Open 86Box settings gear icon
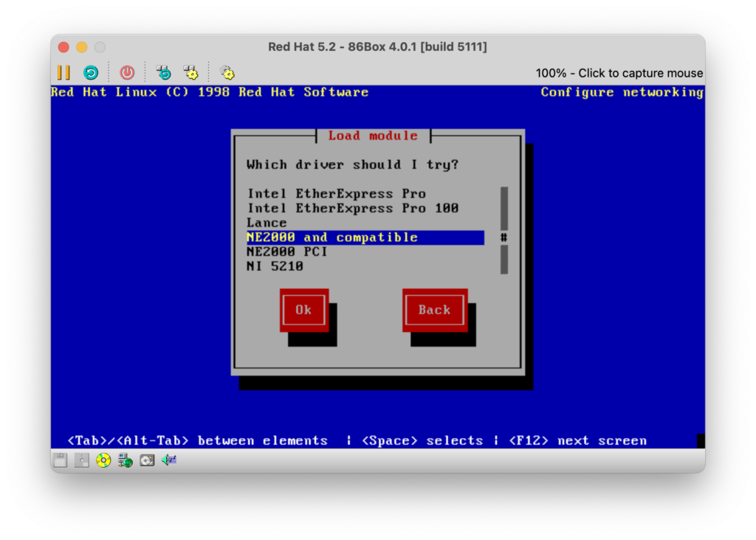The height and width of the screenshot is (540, 756). point(227,73)
